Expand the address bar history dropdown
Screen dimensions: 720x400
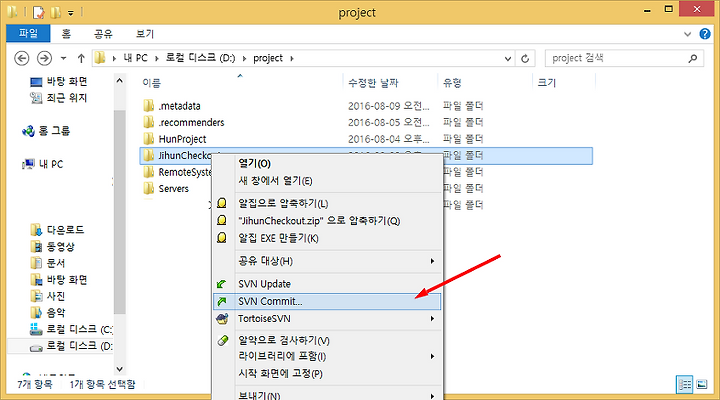pos(508,58)
